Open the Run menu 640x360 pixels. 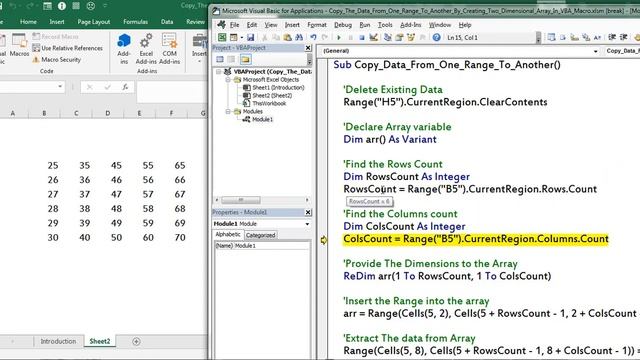pos(364,25)
